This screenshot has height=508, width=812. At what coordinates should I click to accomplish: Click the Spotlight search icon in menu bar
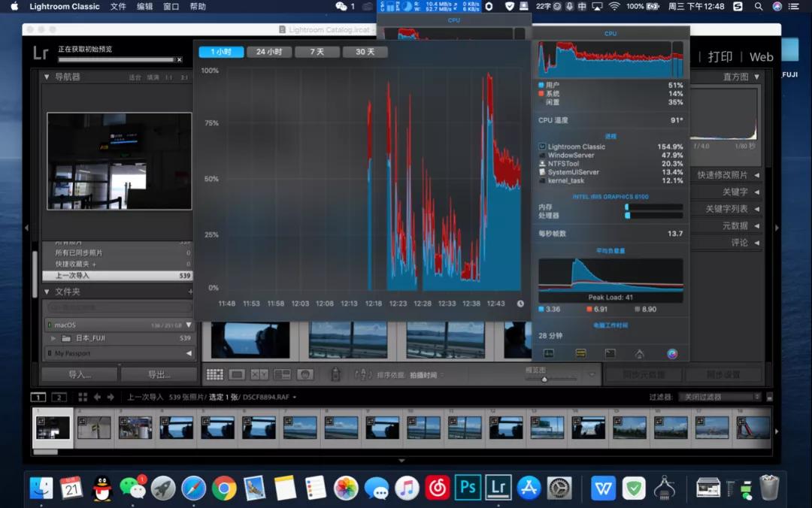click(x=758, y=6)
